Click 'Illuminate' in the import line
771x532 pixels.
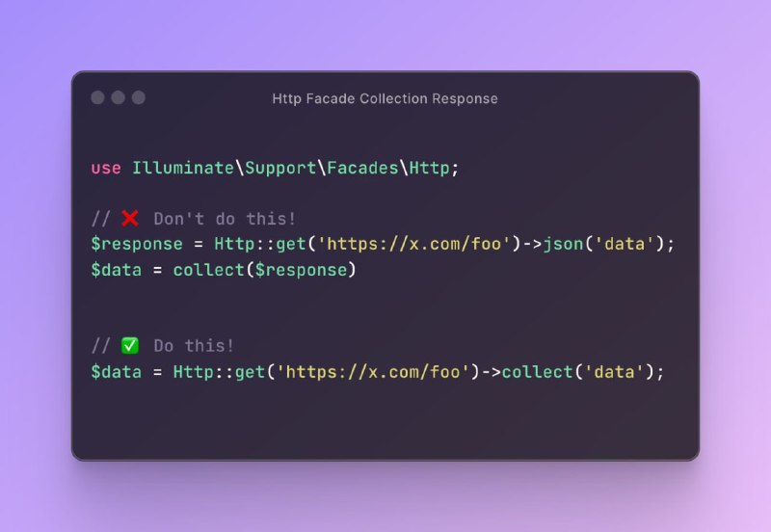point(183,168)
